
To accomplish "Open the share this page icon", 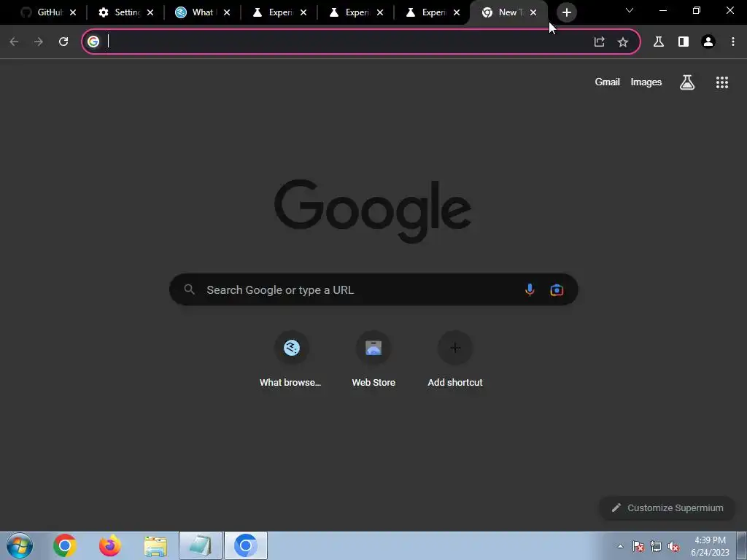I will [600, 42].
